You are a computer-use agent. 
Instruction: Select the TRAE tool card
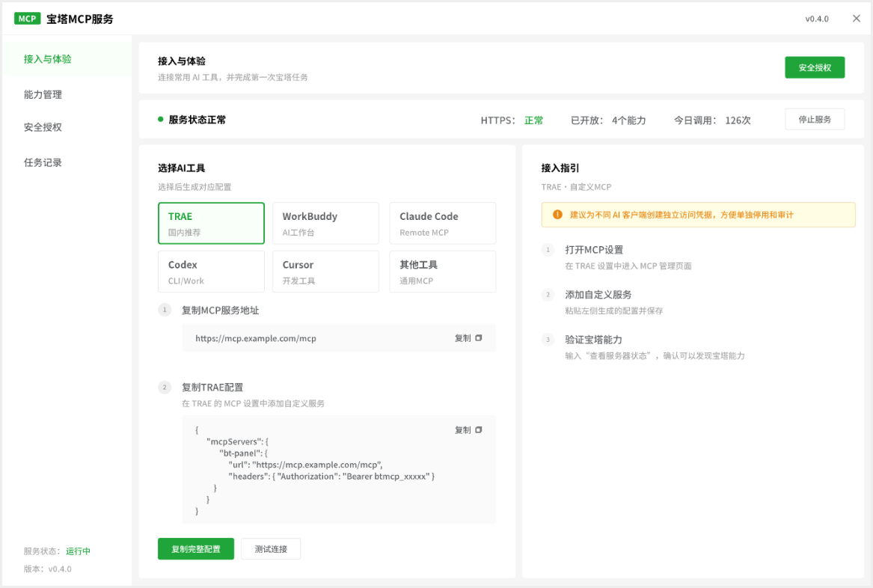(211, 223)
